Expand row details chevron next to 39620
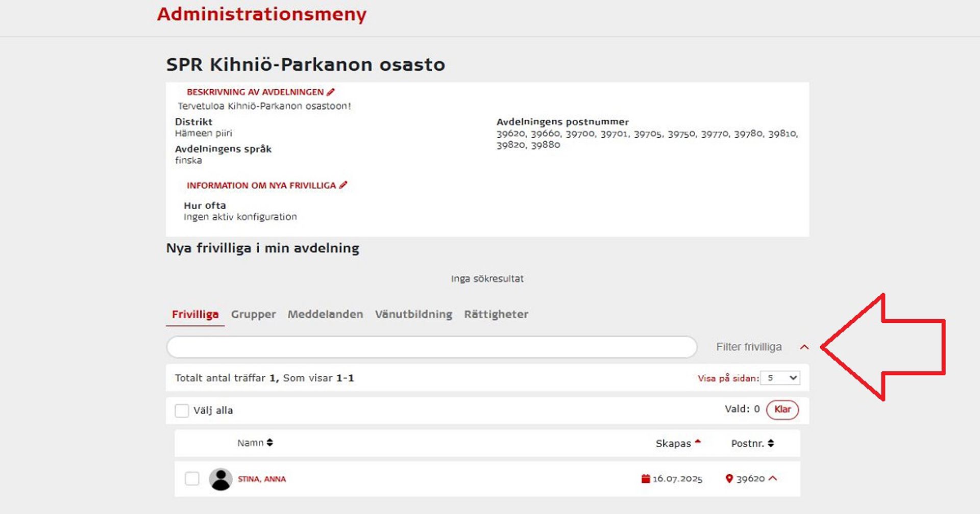This screenshot has width=980, height=514. pos(773,478)
